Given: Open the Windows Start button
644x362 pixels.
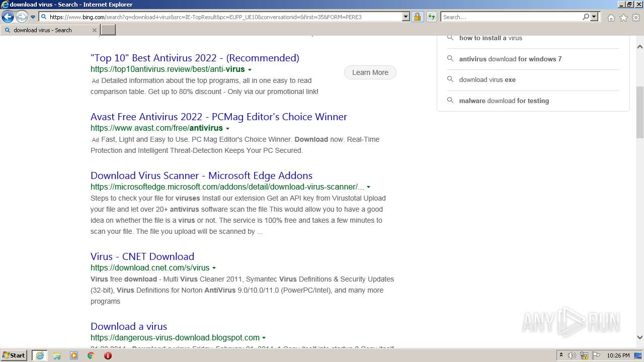Looking at the screenshot, I should pos(14,355).
